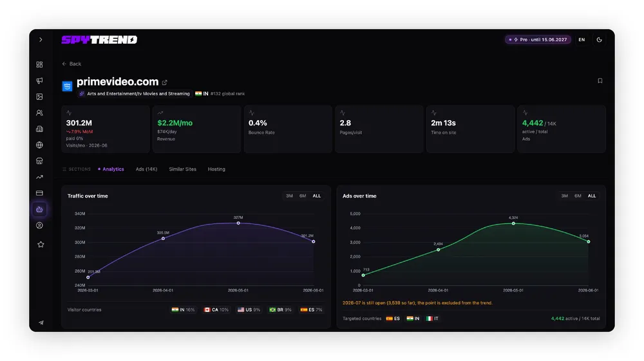This screenshot has height=361, width=644.
Task: Switch to the Similar Sites tab
Action: click(x=183, y=169)
